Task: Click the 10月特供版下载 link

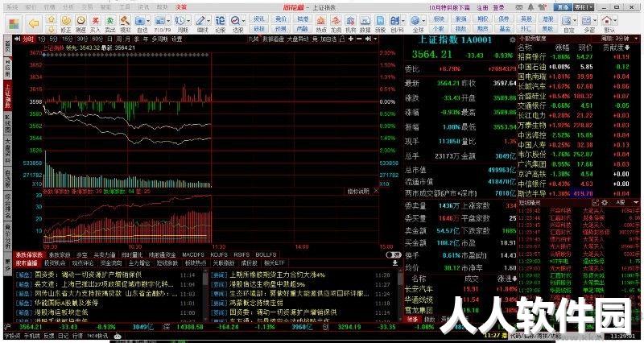Action: [449, 7]
